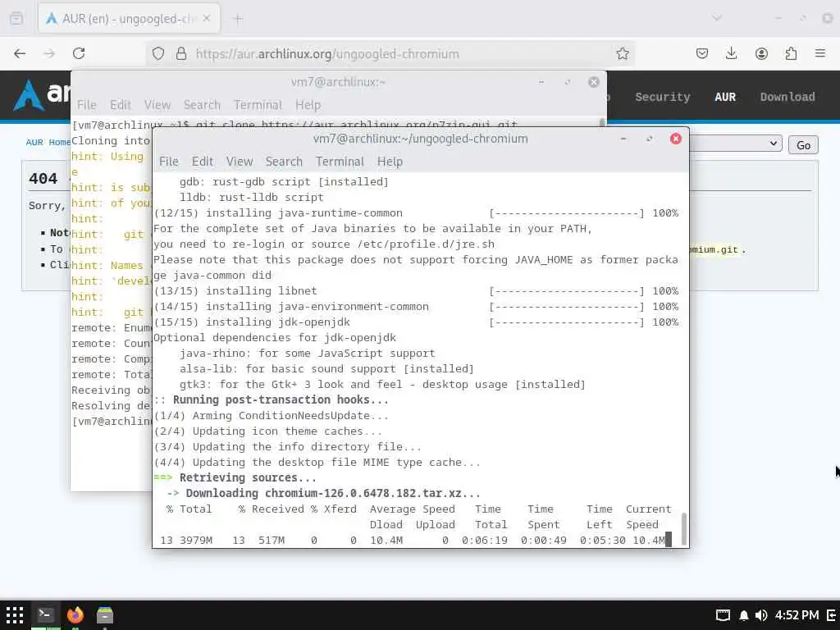Viewport: 840px width, 630px height.
Task: Click the logout tray icon
Action: click(832, 615)
